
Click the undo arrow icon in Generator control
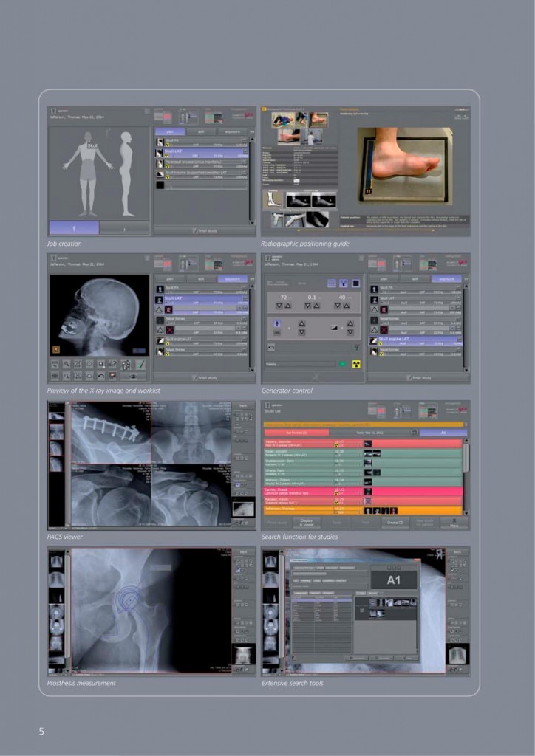click(x=271, y=346)
